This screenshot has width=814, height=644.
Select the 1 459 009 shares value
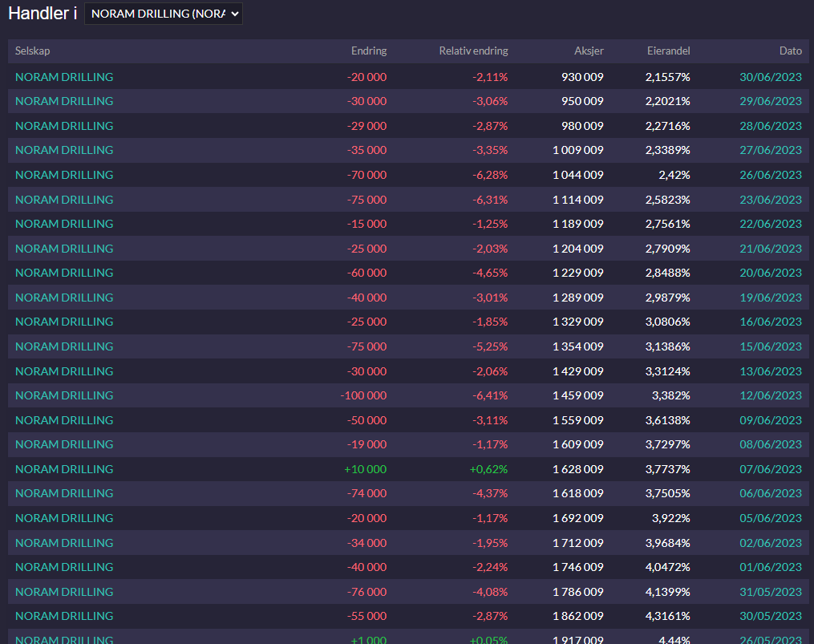pyautogui.click(x=577, y=395)
